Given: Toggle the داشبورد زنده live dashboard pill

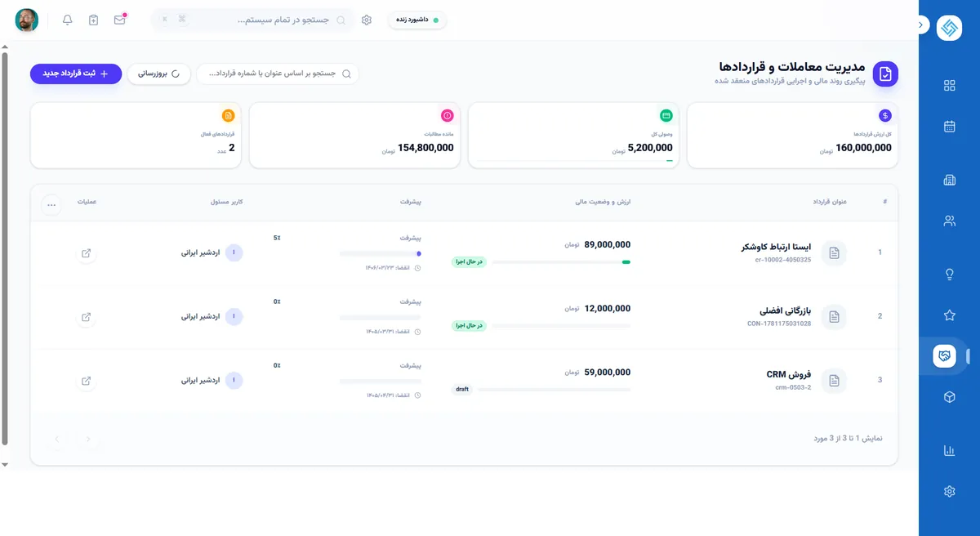Looking at the screenshot, I should click(x=417, y=20).
